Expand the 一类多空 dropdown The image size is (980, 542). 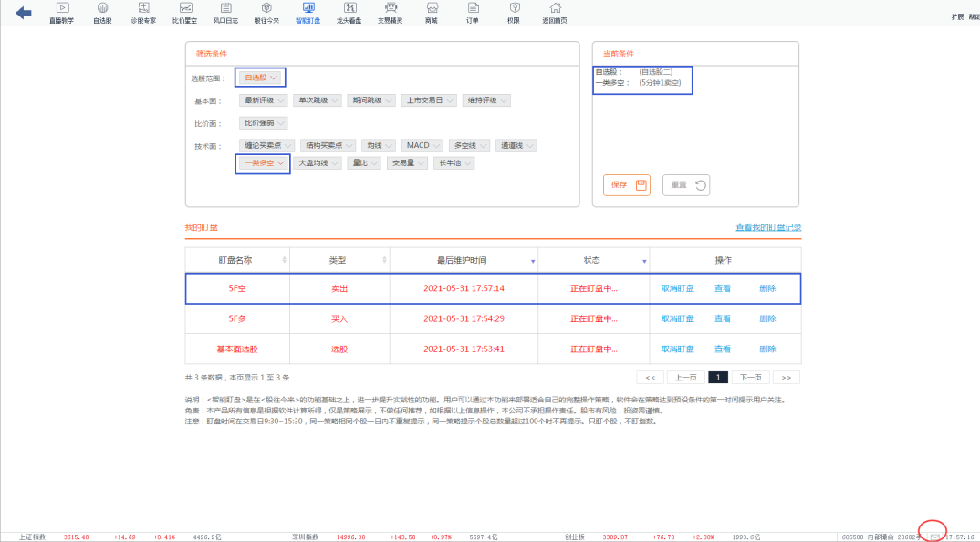click(x=262, y=163)
